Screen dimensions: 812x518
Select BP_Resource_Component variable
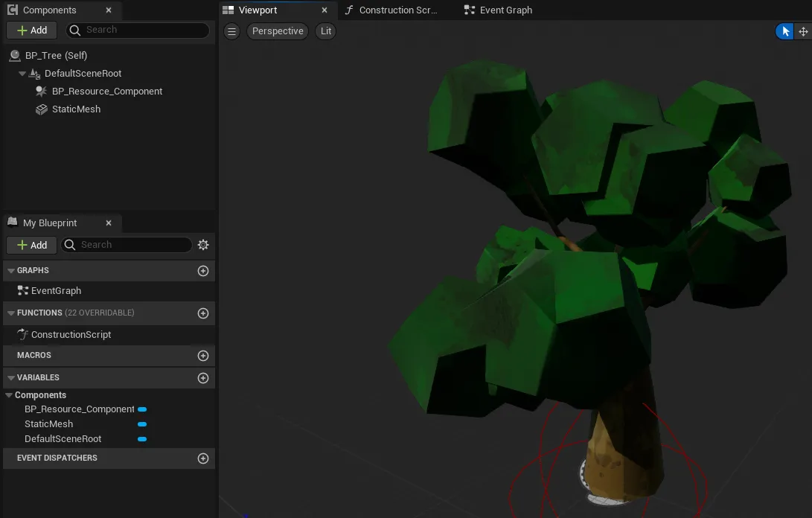click(x=79, y=409)
